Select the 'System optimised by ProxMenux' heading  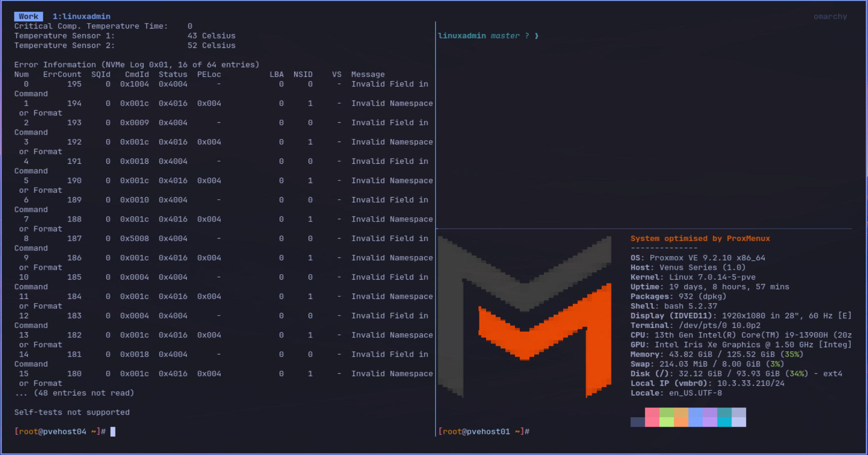tap(700, 239)
